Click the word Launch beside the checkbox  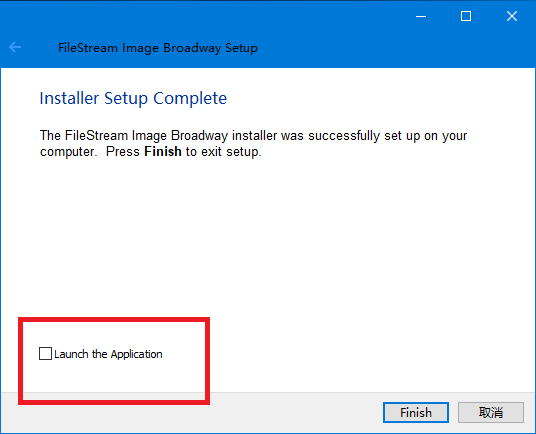pyautogui.click(x=71, y=354)
